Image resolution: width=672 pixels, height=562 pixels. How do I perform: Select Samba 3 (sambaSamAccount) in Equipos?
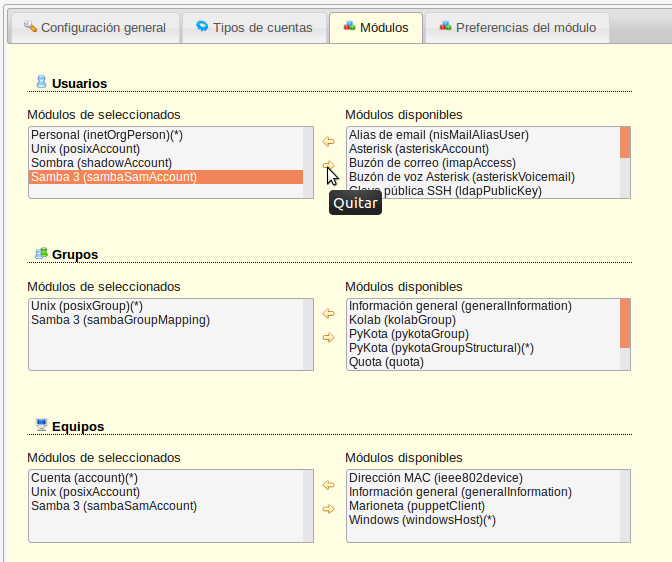(x=166, y=506)
